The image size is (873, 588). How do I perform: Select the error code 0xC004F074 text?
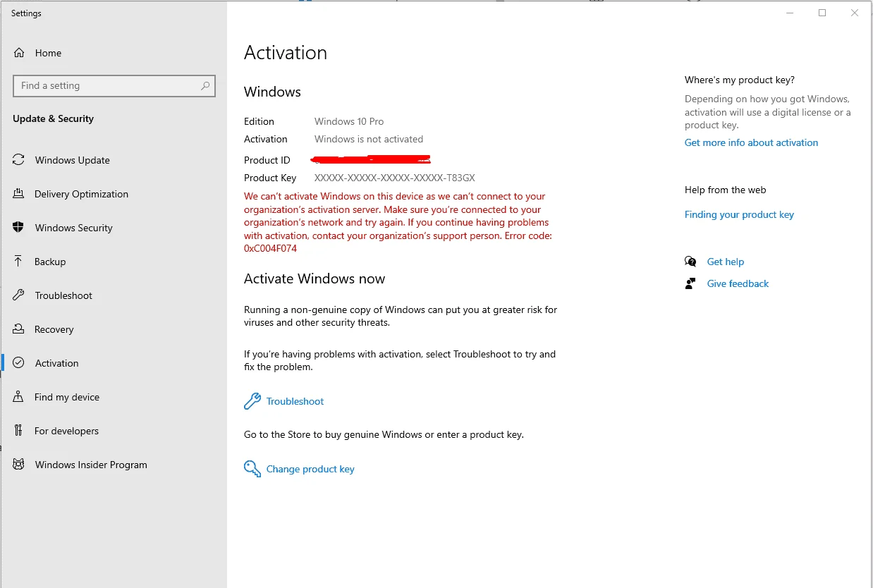(270, 249)
